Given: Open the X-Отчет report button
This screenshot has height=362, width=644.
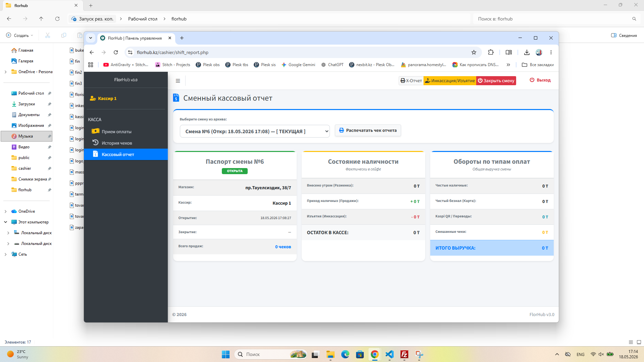Looking at the screenshot, I should (x=411, y=81).
